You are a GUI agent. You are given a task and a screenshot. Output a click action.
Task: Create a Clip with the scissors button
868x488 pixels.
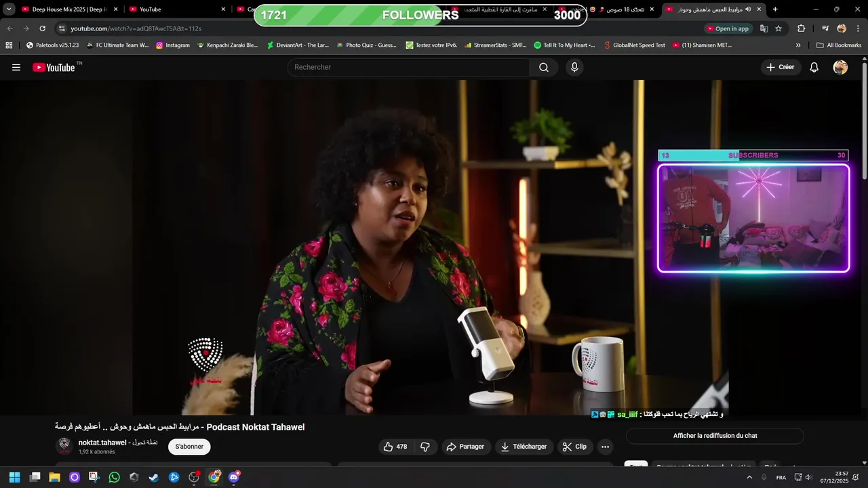coord(575,447)
